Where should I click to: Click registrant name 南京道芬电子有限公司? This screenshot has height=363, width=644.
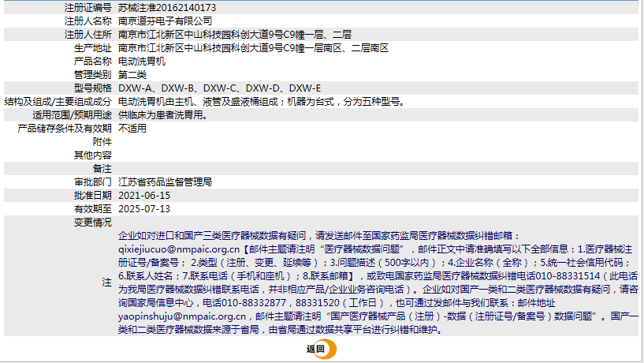[165, 21]
